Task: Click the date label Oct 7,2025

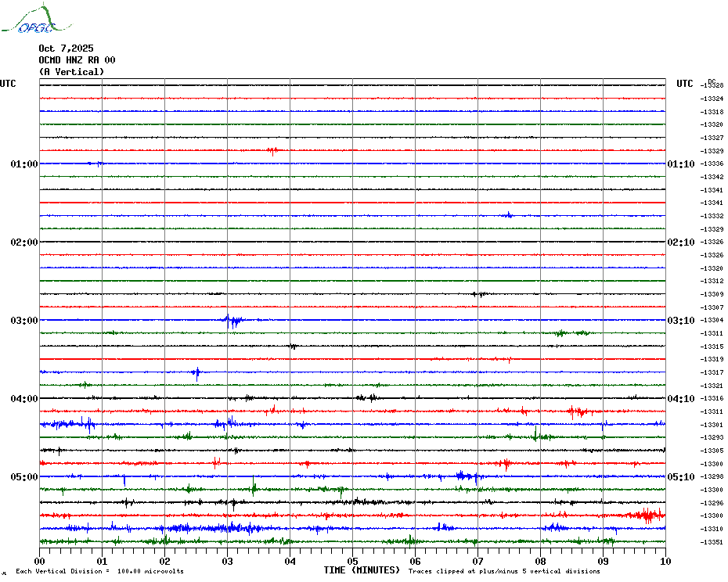Action: 66,48
